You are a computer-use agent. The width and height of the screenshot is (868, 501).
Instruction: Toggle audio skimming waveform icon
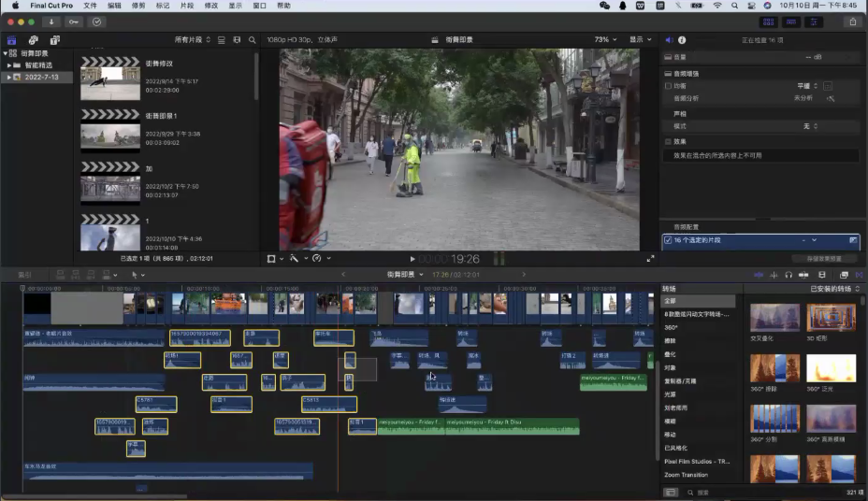(774, 275)
